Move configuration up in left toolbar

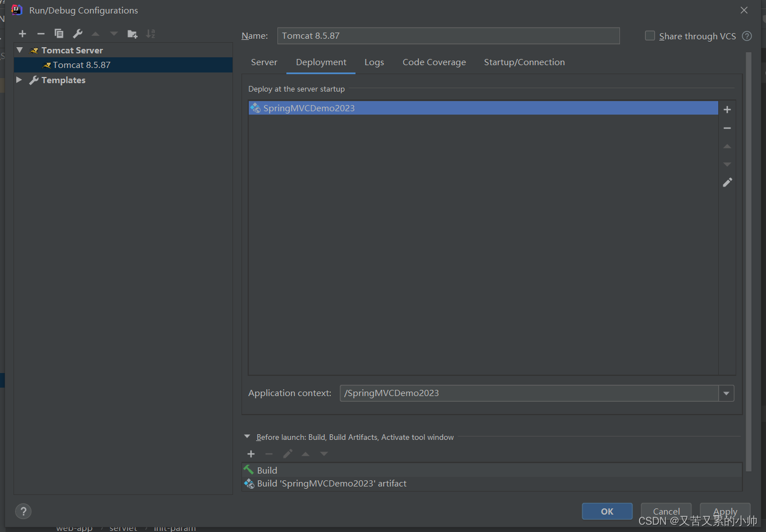(95, 34)
